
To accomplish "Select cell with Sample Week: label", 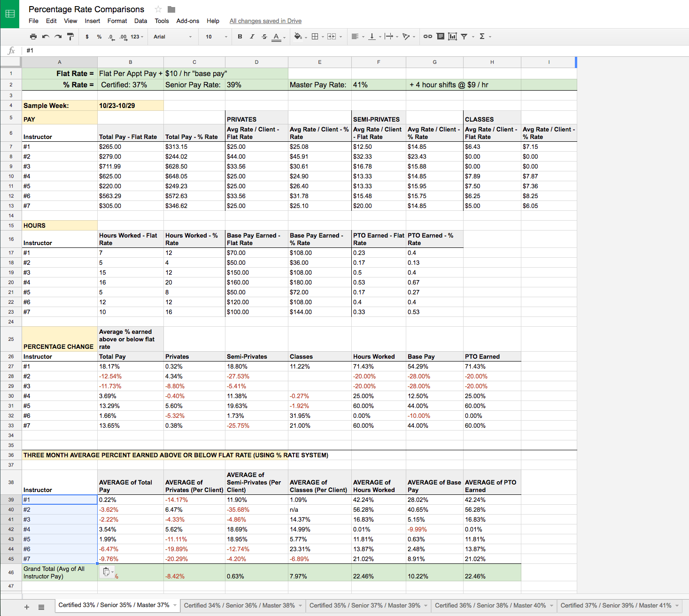I will click(60, 106).
